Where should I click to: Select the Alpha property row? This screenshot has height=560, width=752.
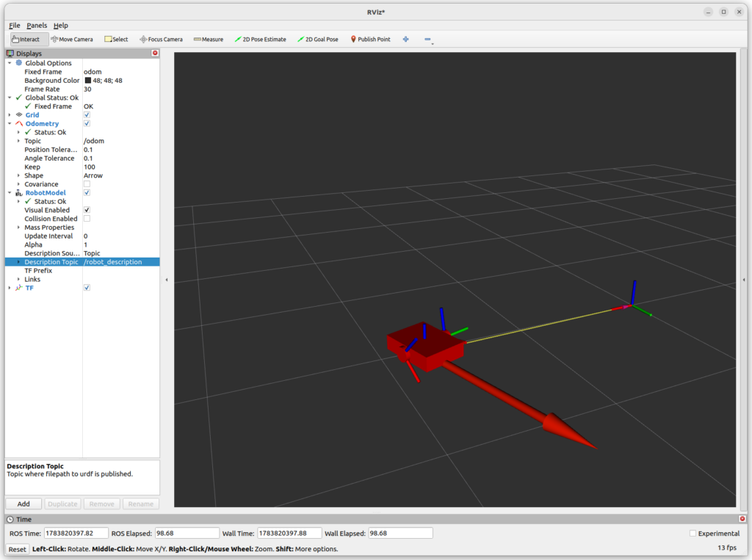click(82, 244)
